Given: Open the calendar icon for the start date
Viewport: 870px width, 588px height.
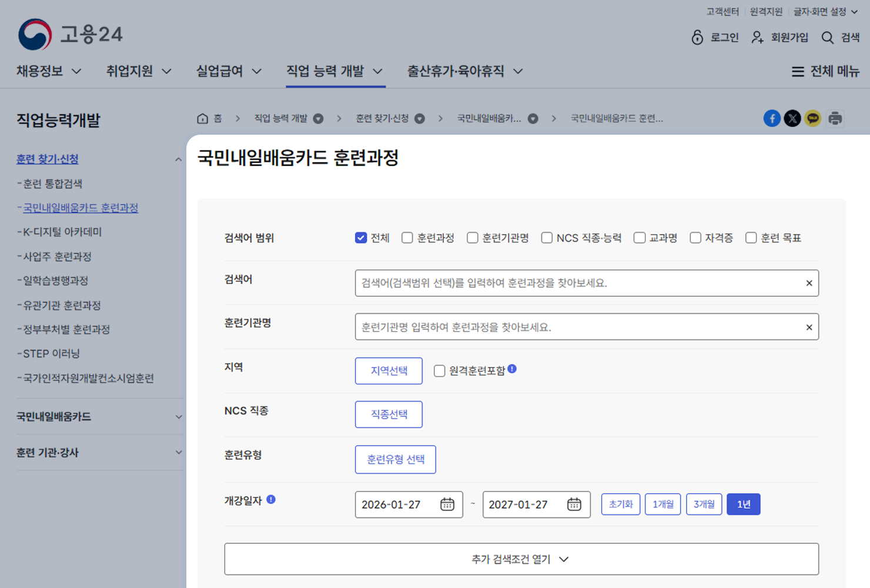Looking at the screenshot, I should click(x=447, y=504).
